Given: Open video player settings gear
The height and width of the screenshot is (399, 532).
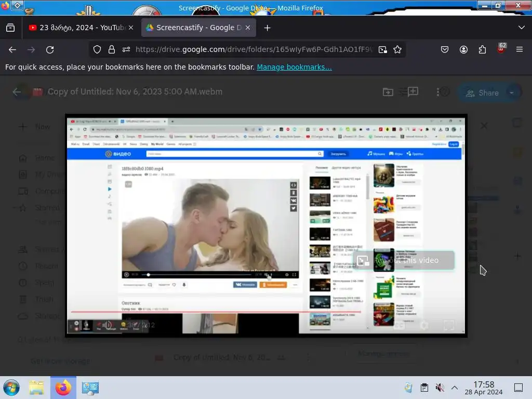Looking at the screenshot, I should [x=424, y=325].
